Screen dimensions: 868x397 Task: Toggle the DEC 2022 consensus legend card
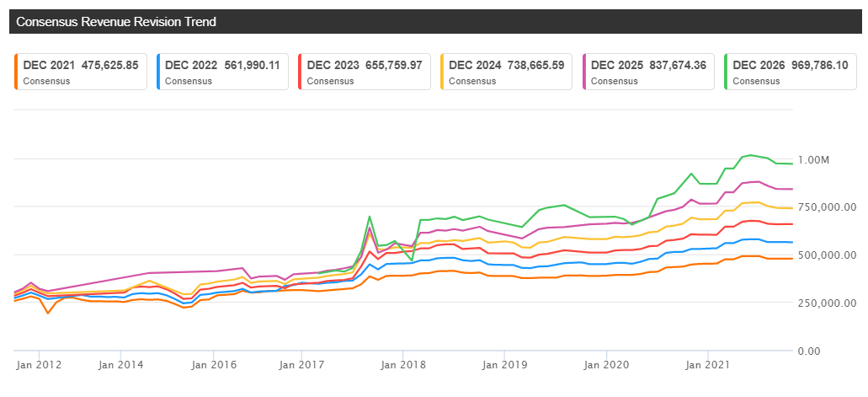tap(222, 72)
